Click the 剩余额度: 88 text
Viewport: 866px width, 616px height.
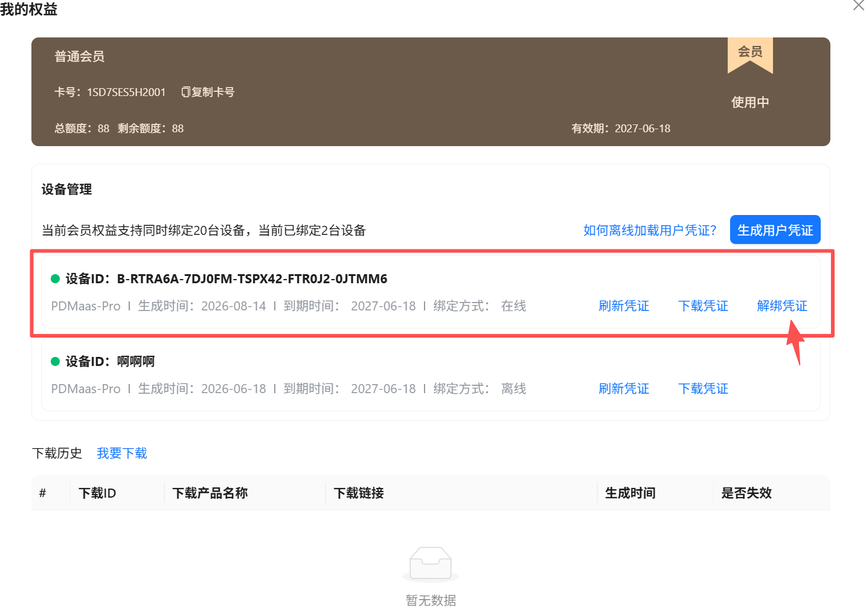150,128
